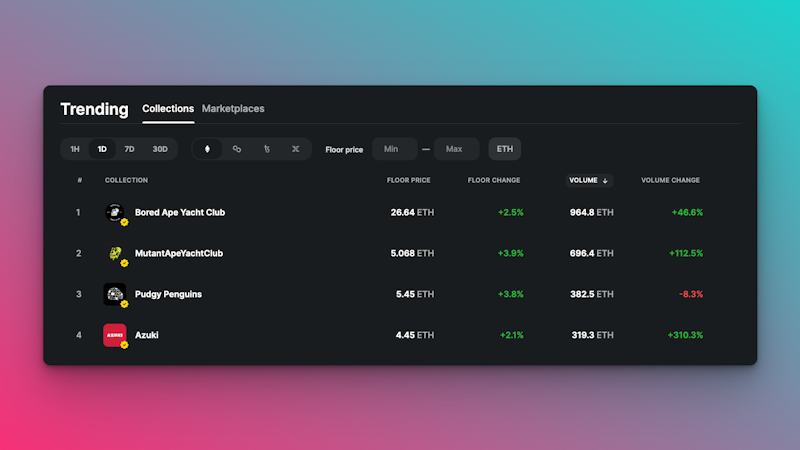Viewport: 800px width, 450px height.
Task: Click the 26.64 ETH floor price
Action: pyautogui.click(x=412, y=212)
